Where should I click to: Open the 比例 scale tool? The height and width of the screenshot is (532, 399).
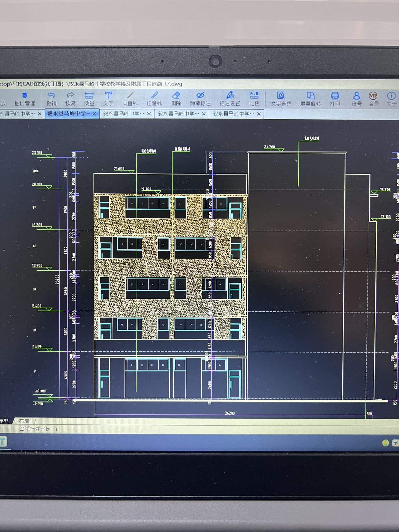tap(254, 99)
